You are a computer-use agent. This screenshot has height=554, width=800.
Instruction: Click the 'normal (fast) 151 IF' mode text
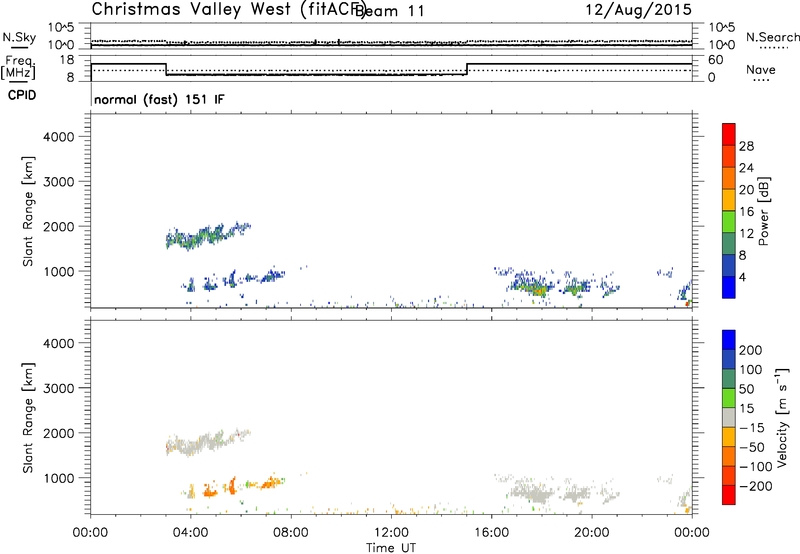pyautogui.click(x=159, y=99)
